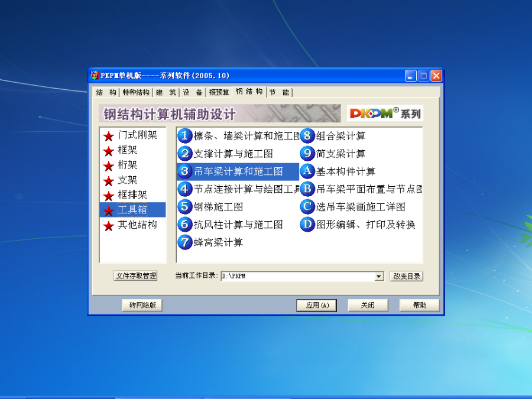Choose 基本构件计算 text

pos(346,171)
